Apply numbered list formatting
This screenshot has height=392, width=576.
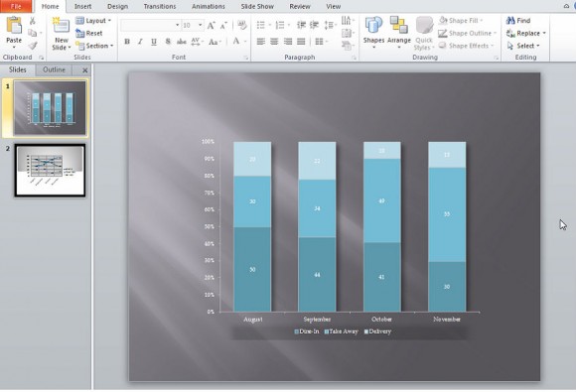(280, 25)
